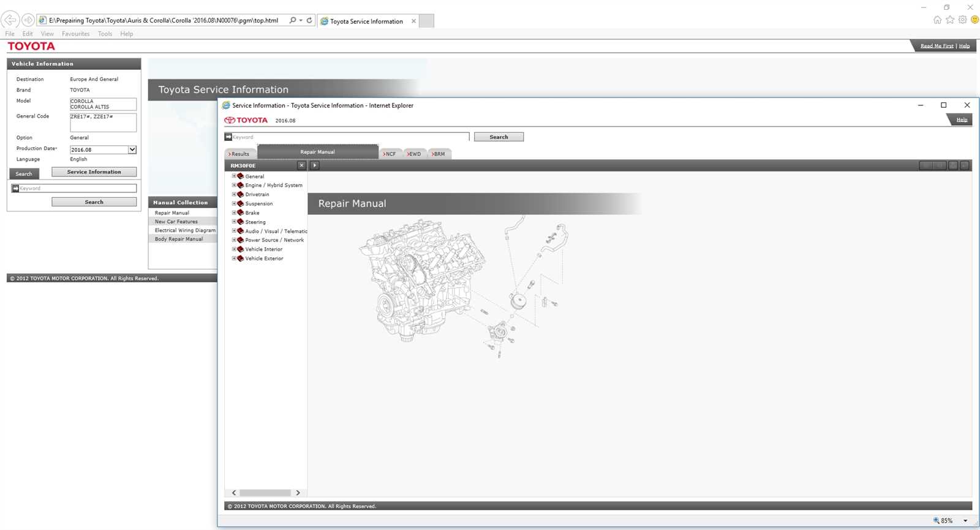Open the browser home icon
This screenshot has width=980, height=530.
(938, 20)
